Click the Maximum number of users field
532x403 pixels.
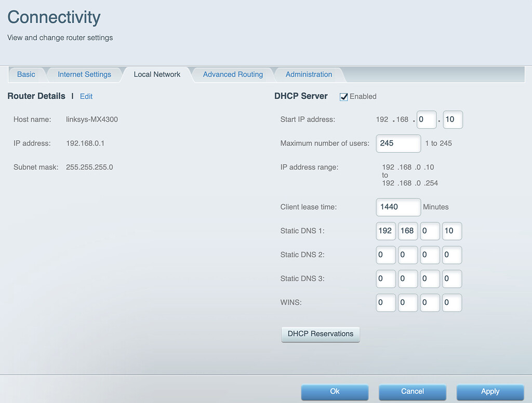(398, 143)
